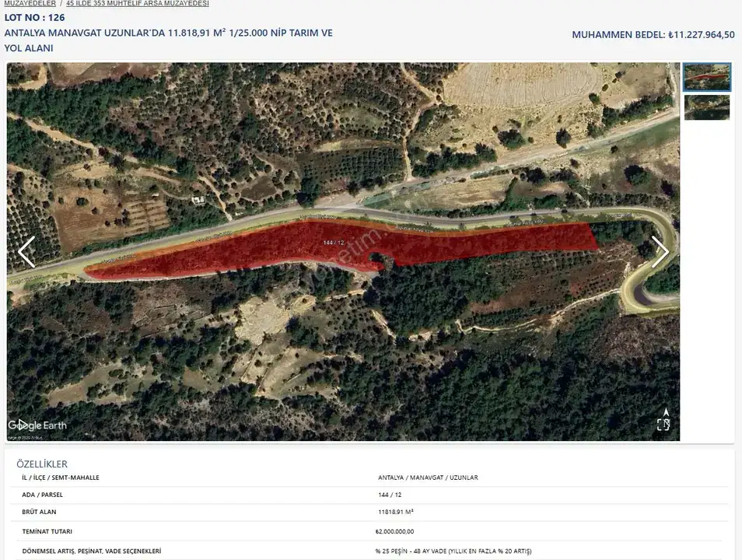Open the MÜZAYEDELER breadcrumb link
Viewport: 742px width, 560px height.
pos(28,3)
